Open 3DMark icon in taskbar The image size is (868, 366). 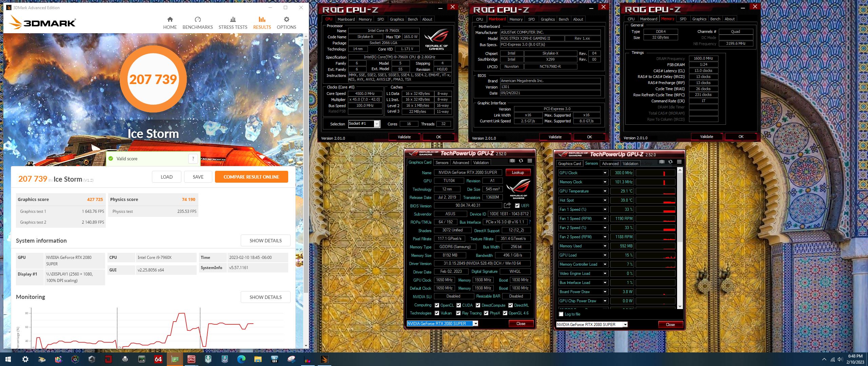click(x=324, y=359)
